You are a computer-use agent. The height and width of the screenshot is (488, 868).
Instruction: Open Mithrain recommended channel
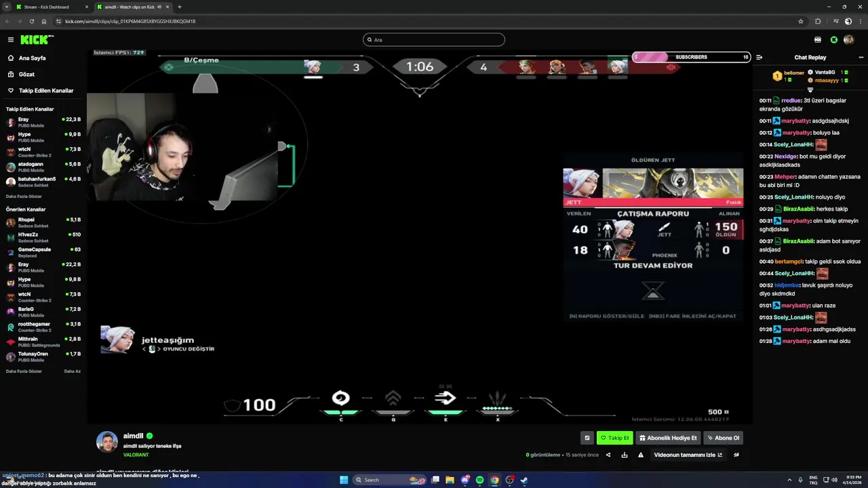coord(43,342)
